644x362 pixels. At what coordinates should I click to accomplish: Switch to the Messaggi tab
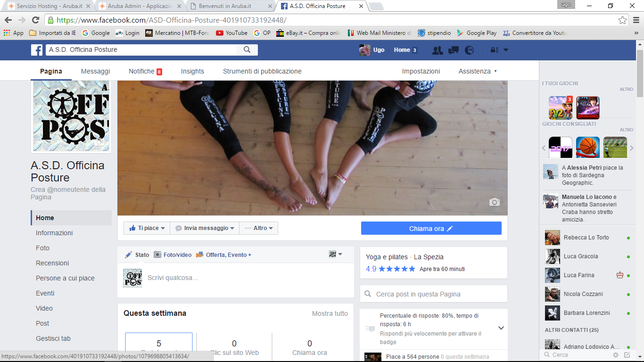click(95, 71)
